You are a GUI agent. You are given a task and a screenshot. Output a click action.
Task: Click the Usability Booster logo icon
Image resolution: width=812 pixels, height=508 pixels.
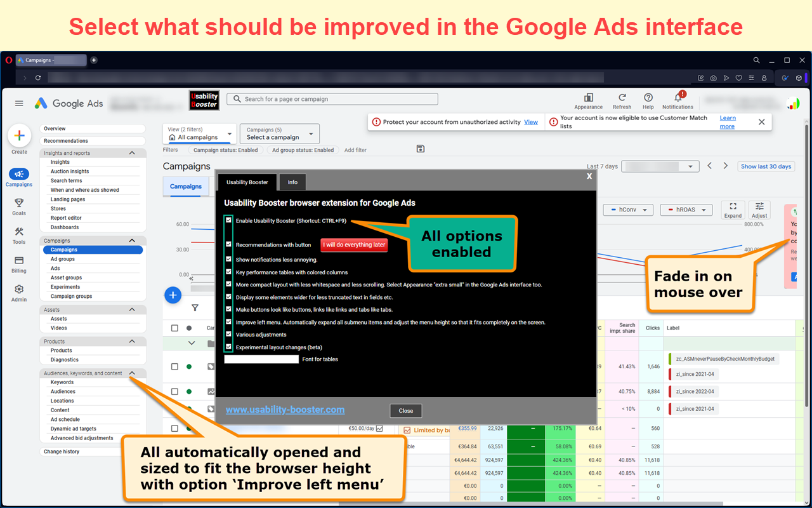click(x=204, y=100)
